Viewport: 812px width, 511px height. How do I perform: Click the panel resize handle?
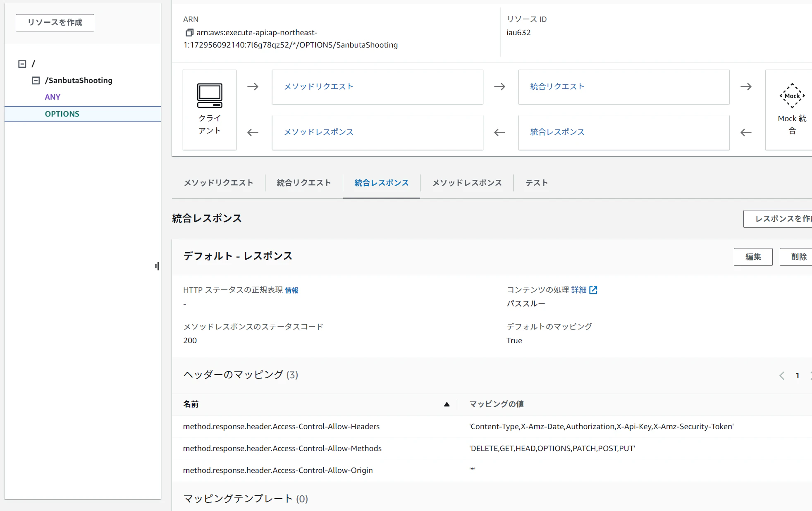[157, 266]
